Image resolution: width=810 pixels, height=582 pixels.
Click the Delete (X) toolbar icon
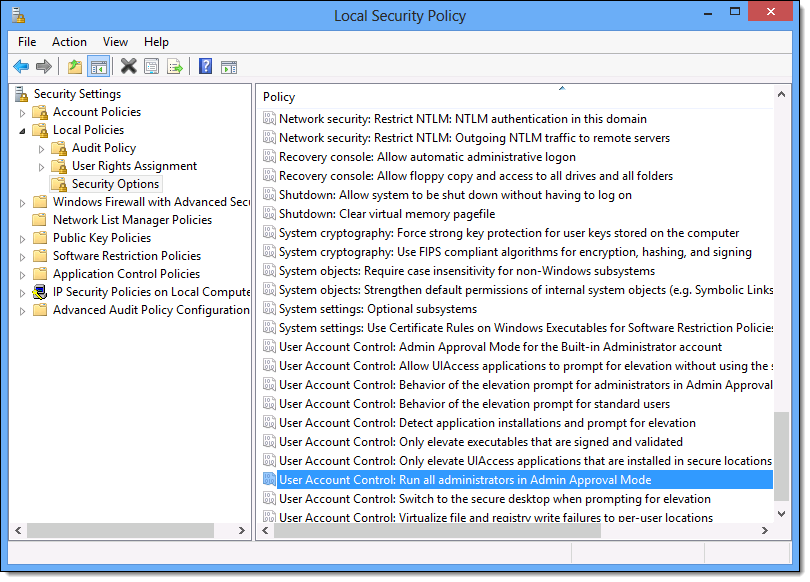click(127, 66)
